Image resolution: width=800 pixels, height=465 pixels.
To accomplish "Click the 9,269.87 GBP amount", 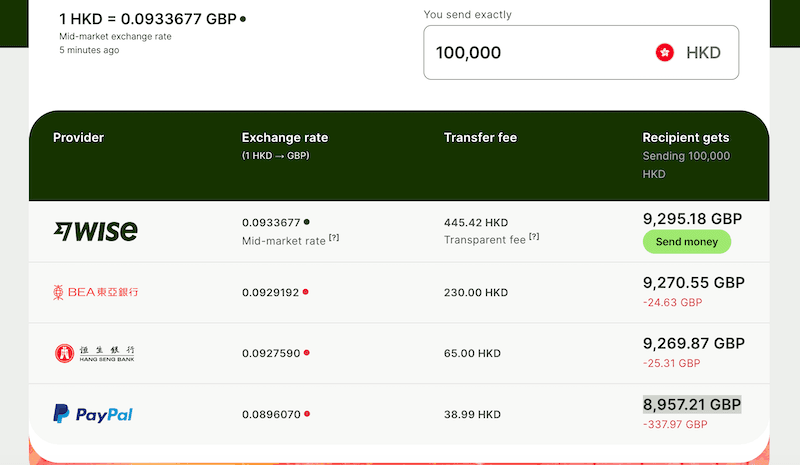I will (x=694, y=344).
